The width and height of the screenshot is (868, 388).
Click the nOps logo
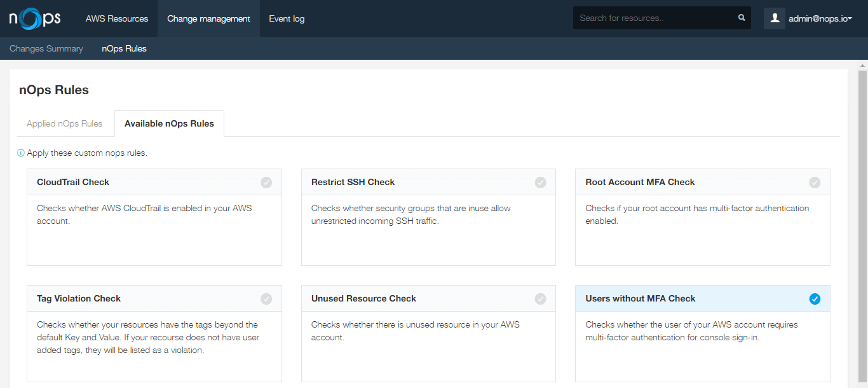pyautogui.click(x=35, y=18)
